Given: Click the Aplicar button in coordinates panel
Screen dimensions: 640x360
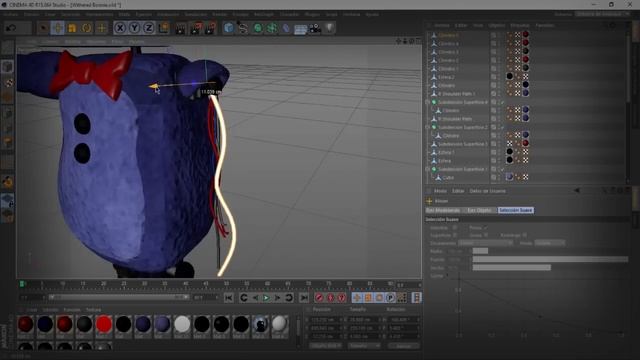Looking at the screenshot, I should 403,346.
